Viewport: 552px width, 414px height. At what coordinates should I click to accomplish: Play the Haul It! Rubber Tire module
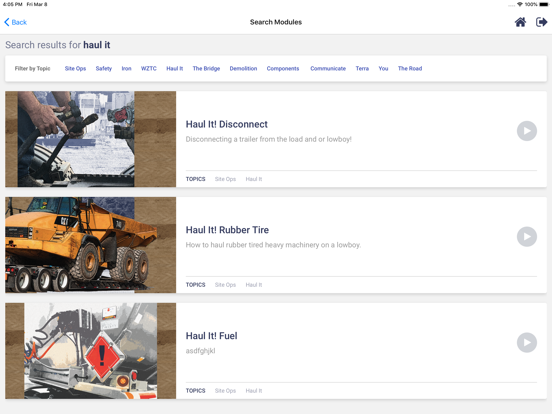527,237
